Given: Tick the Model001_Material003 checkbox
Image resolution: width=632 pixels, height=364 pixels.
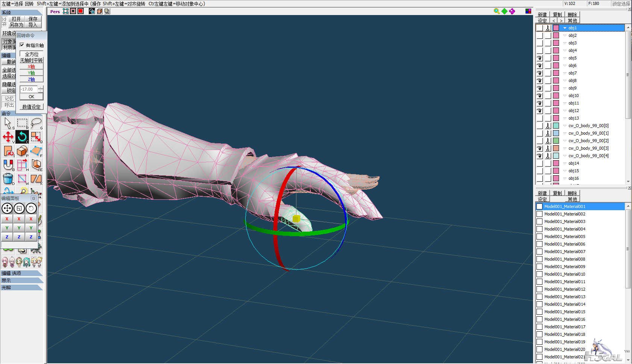Looking at the screenshot, I should pyautogui.click(x=539, y=221).
